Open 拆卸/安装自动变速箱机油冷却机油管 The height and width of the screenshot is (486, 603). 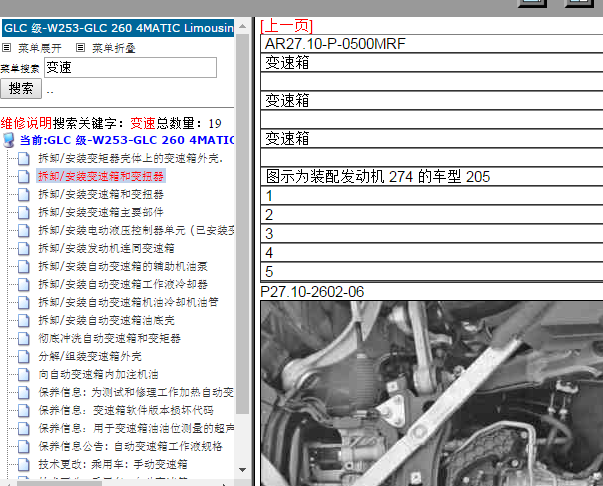click(128, 302)
